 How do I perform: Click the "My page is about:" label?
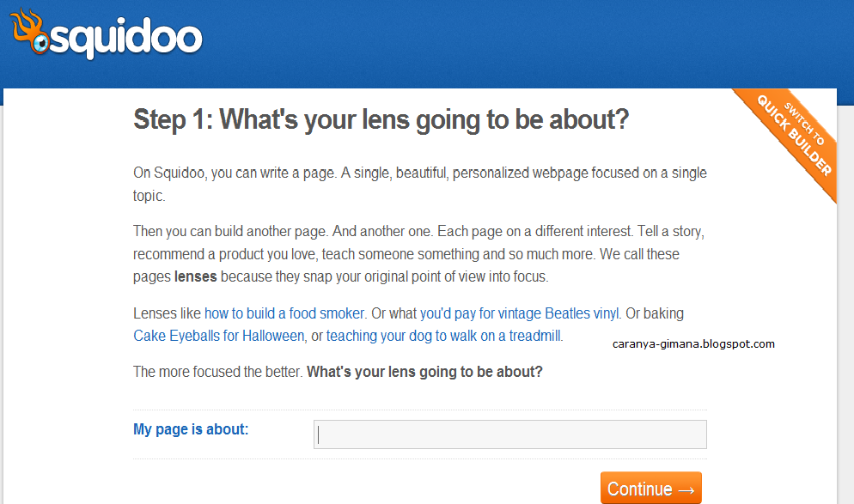coord(191,429)
